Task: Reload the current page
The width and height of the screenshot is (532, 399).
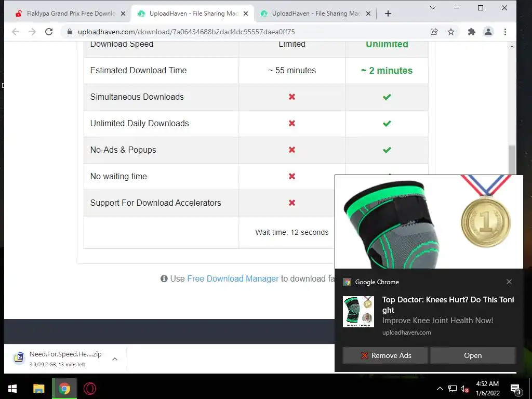Action: coord(49,32)
